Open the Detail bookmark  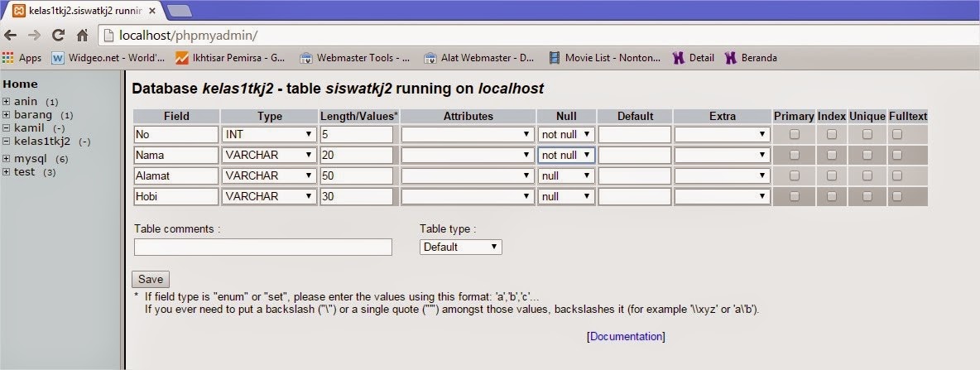click(x=694, y=58)
